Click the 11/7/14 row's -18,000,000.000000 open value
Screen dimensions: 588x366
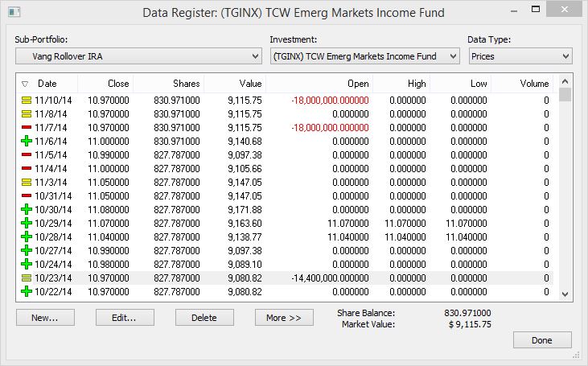[330, 128]
